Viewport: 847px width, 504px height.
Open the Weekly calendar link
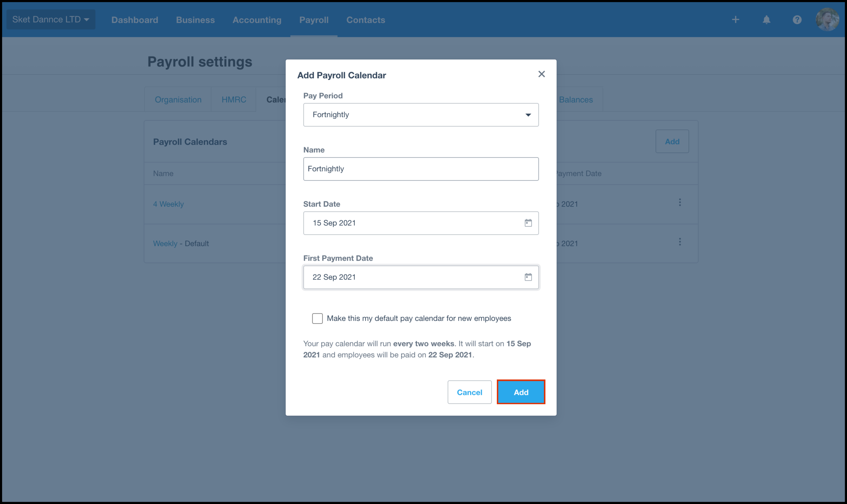(165, 243)
